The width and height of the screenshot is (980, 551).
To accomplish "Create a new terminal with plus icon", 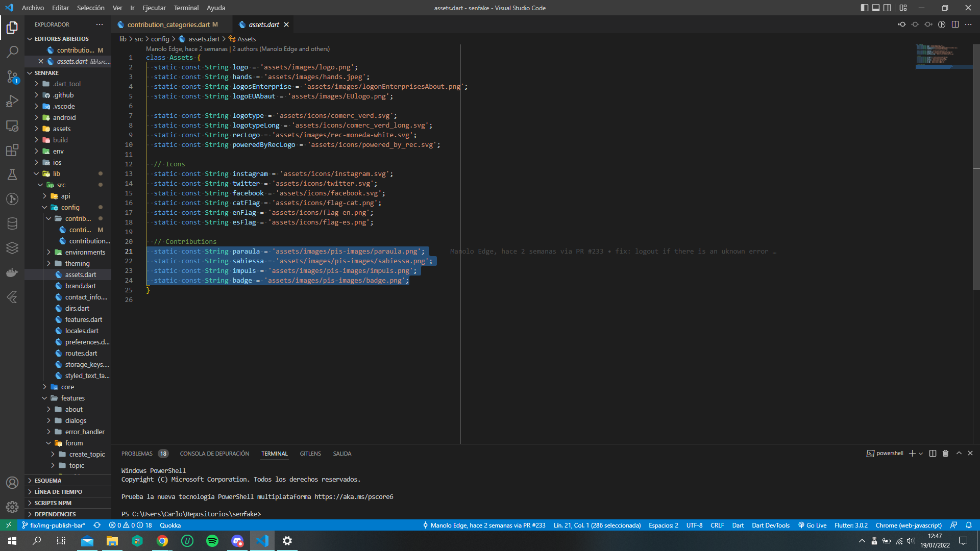I will click(x=912, y=453).
